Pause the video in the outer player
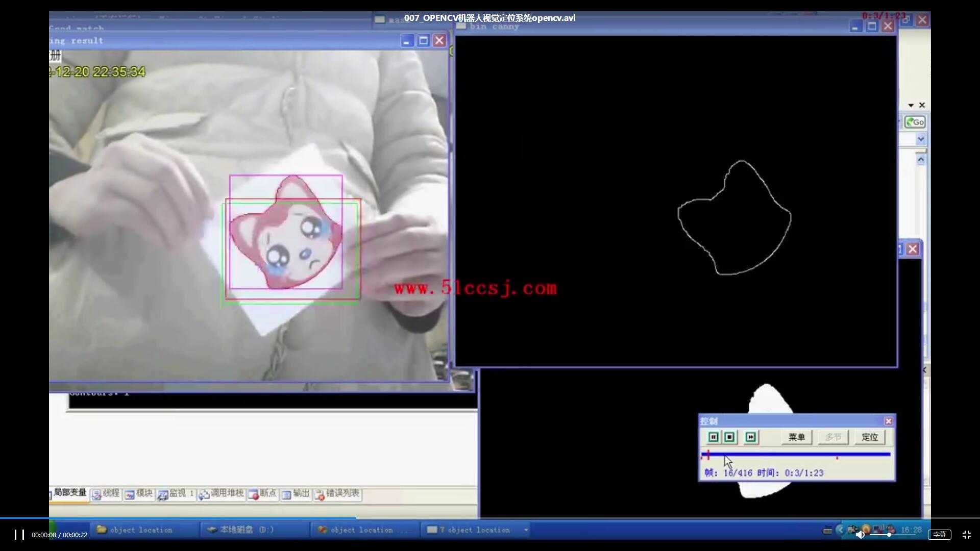This screenshot has width=980, height=551. pos(19,534)
